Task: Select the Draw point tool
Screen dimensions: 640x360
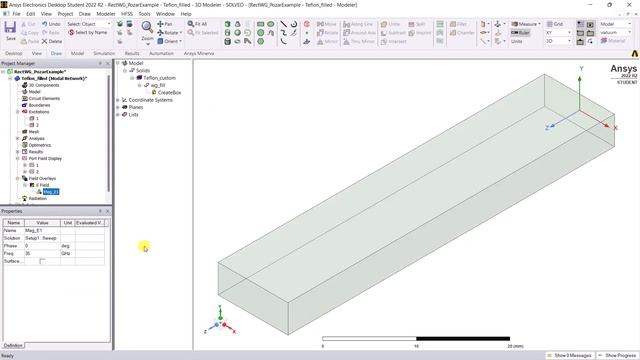Action: (x=307, y=33)
